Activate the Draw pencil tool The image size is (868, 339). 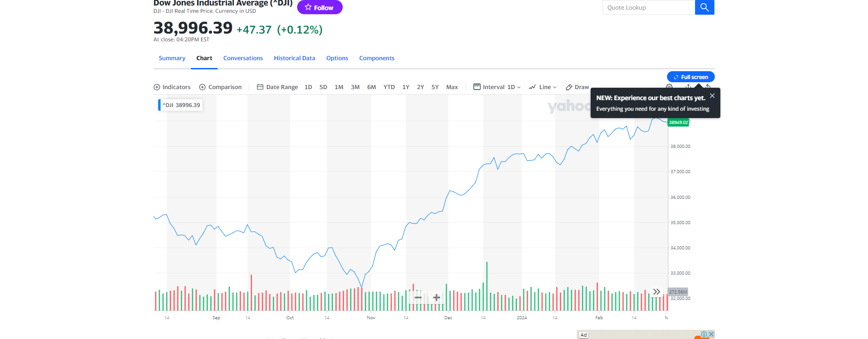tap(577, 87)
